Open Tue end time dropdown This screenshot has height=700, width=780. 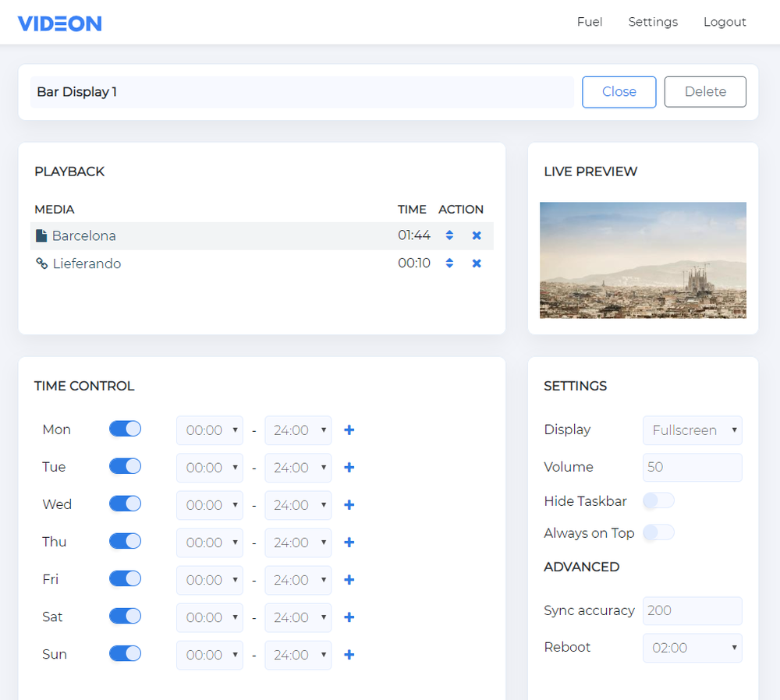[298, 468]
